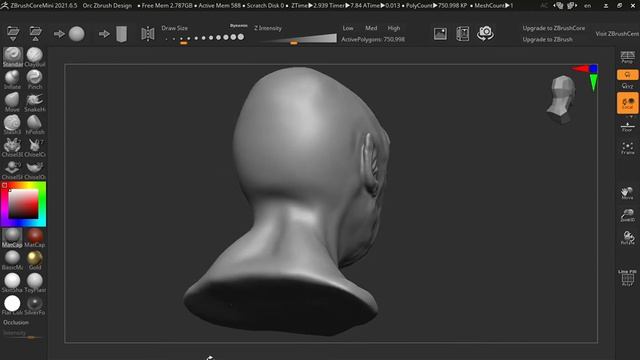Toggle the Dynamic draw size option
Image resolution: width=640 pixels, height=360 pixels.
pyautogui.click(x=238, y=25)
